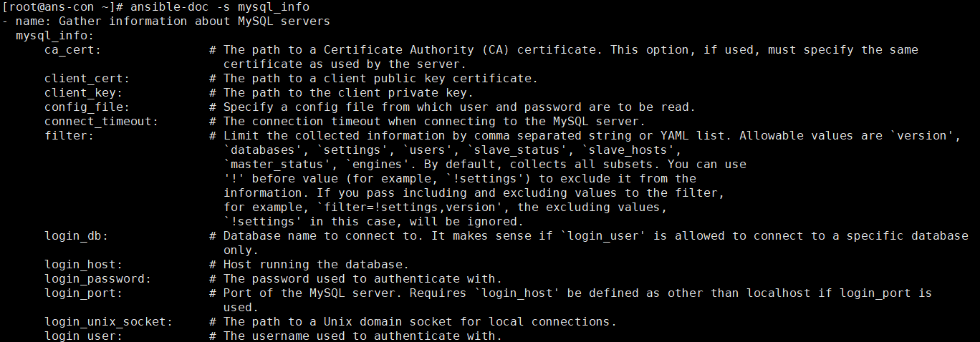The image size is (980, 342).
Task: Click the 'filter:' option name
Action: [69, 136]
